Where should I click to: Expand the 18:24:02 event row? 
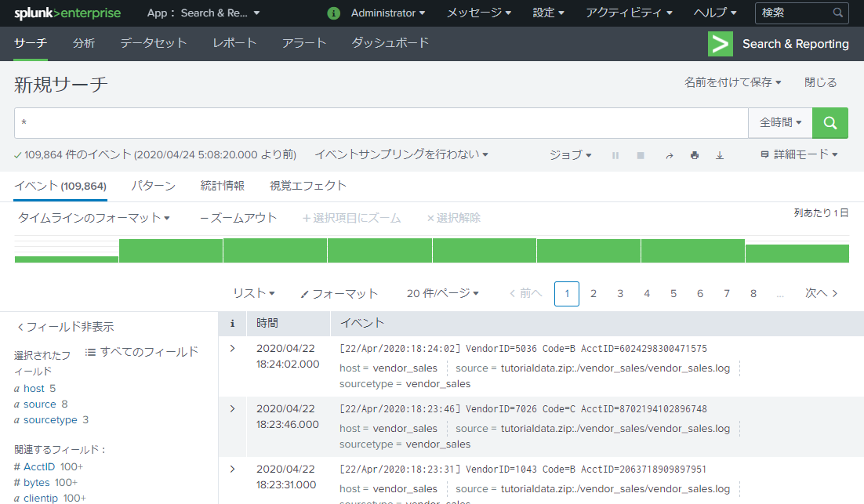(x=232, y=348)
